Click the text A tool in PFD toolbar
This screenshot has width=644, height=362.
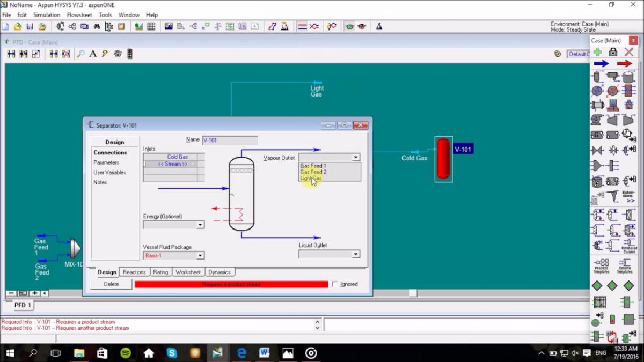(93, 54)
